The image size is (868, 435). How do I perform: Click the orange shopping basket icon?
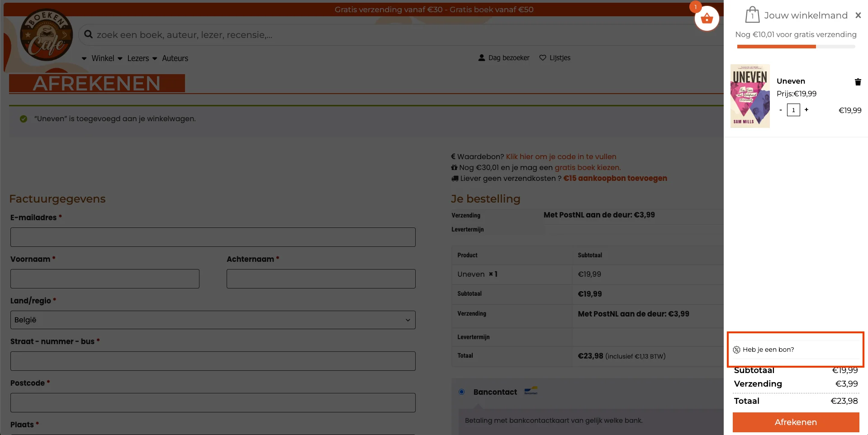(707, 19)
